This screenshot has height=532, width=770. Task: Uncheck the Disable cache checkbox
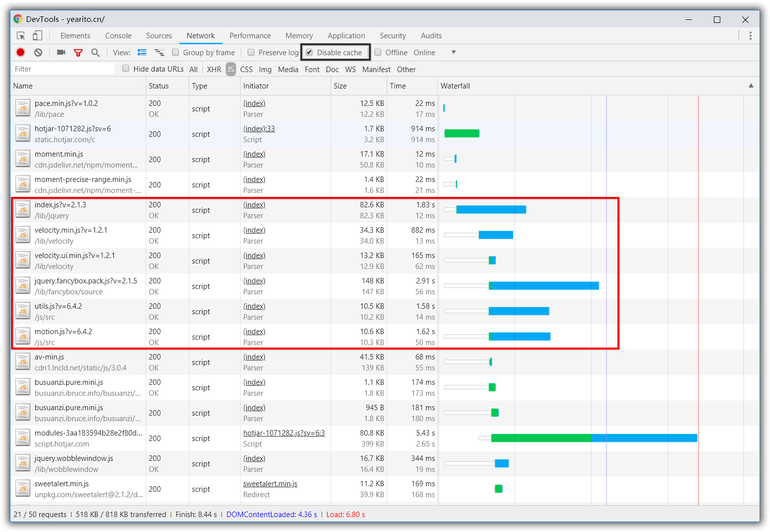[x=309, y=52]
